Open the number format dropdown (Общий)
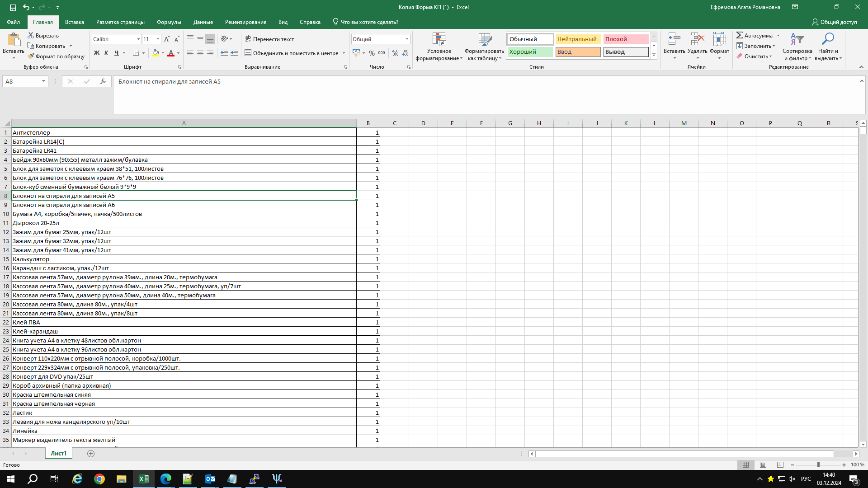 [407, 39]
